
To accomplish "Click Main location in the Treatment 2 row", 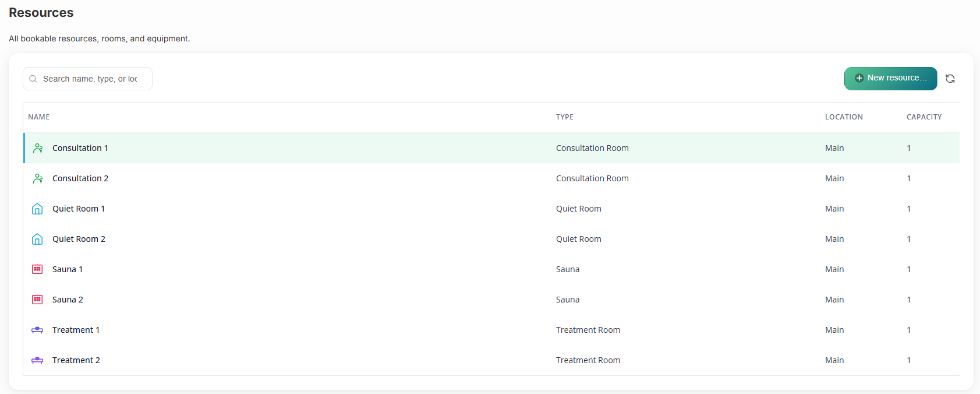I will coord(834,360).
